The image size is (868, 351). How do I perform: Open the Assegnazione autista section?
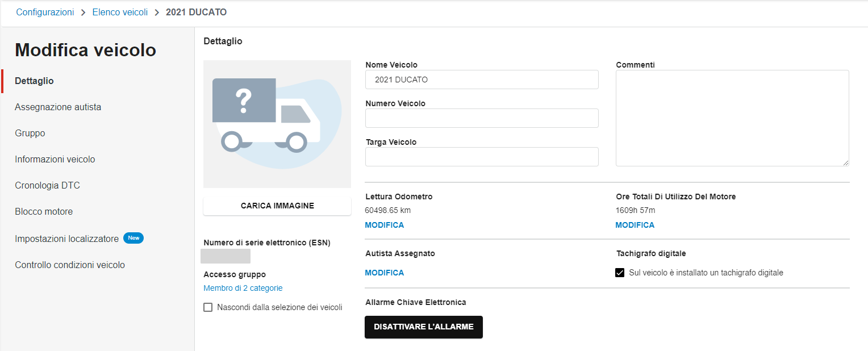tap(58, 107)
